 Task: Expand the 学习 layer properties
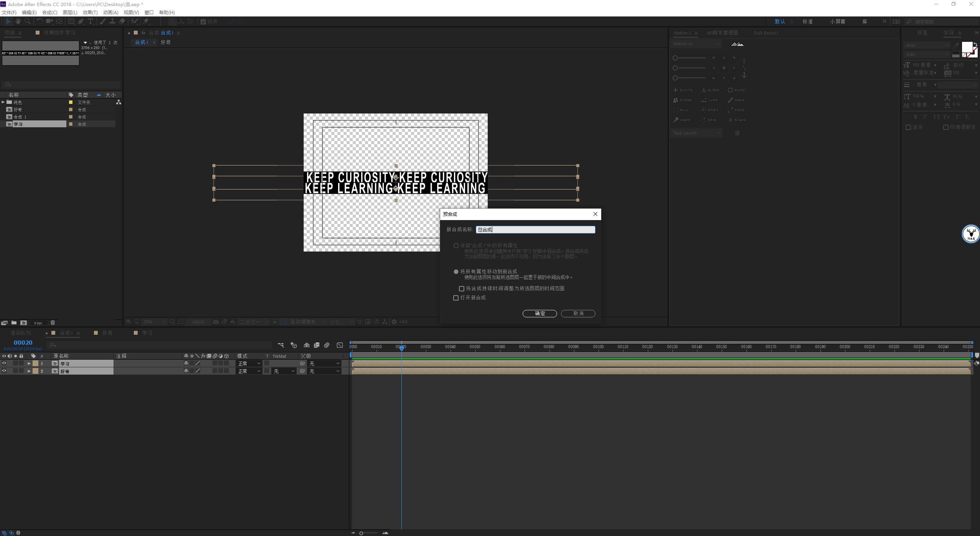29,363
